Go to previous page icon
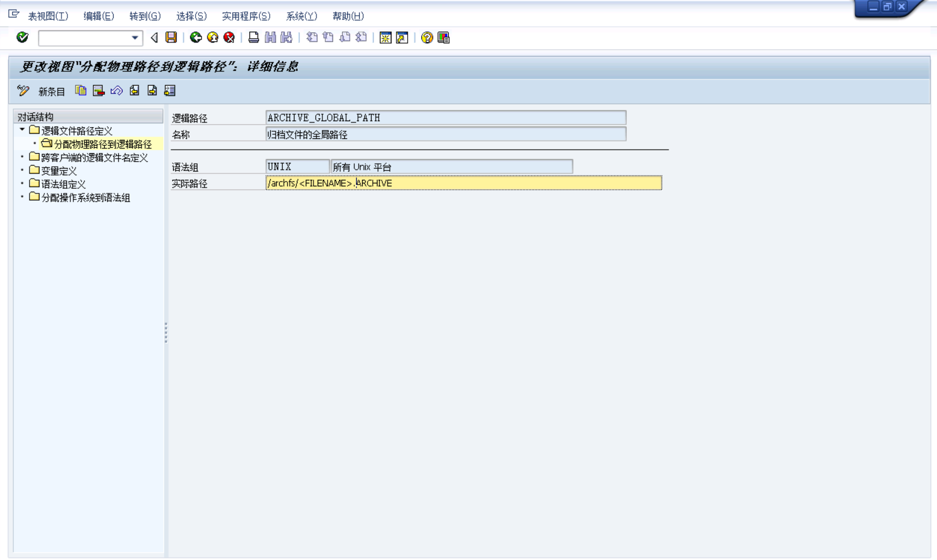 pos(328,38)
